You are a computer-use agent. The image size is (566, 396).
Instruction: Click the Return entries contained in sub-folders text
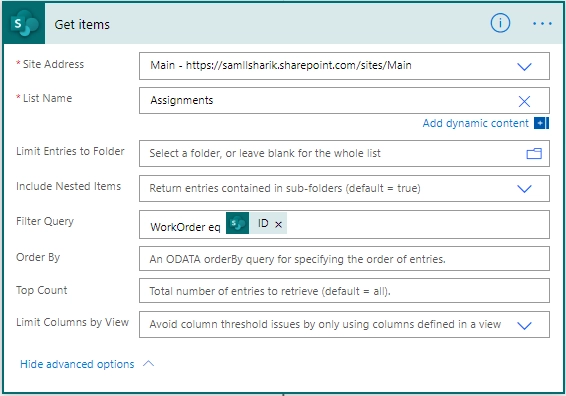click(285, 188)
